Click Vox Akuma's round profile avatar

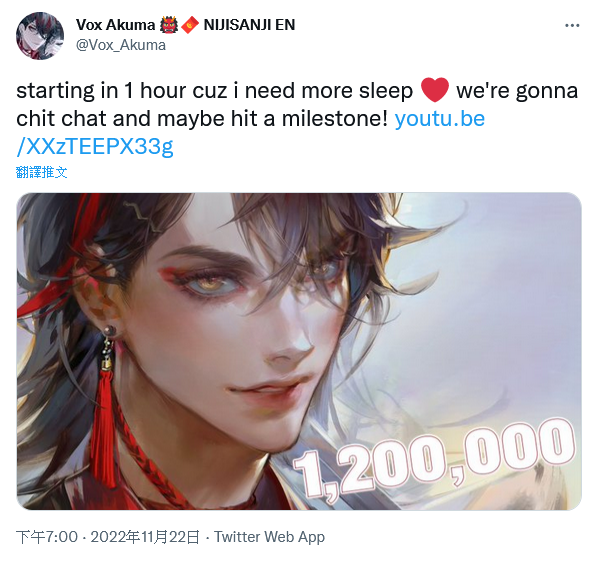pyautogui.click(x=40, y=36)
